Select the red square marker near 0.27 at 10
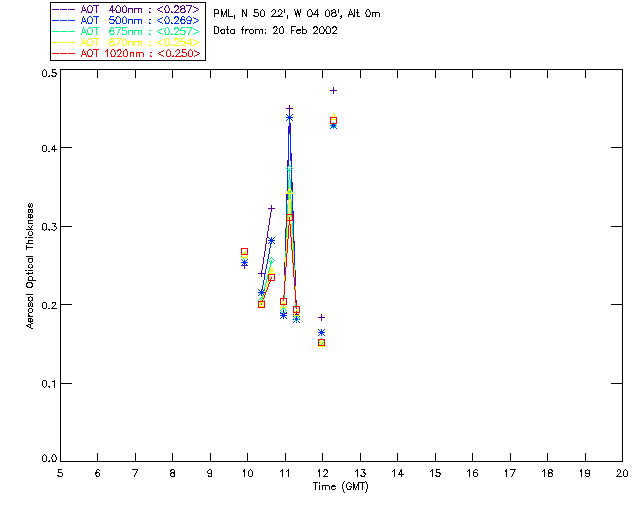The image size is (640, 512). click(244, 252)
